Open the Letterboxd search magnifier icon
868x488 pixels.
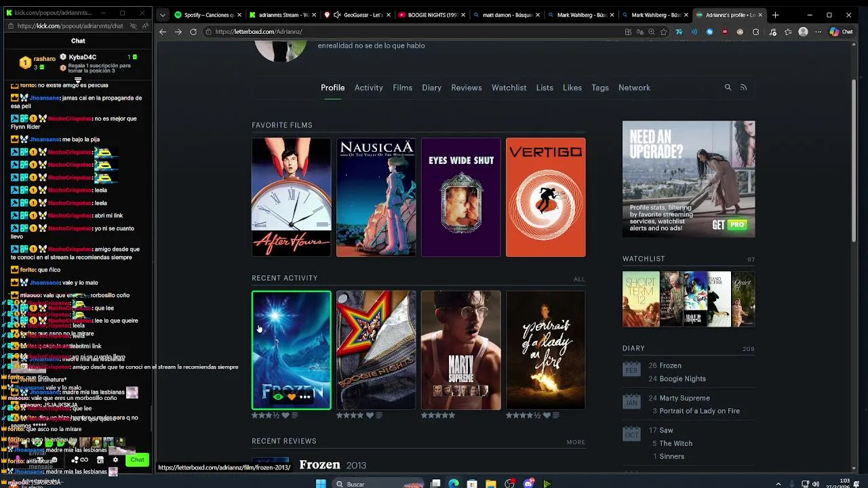728,87
